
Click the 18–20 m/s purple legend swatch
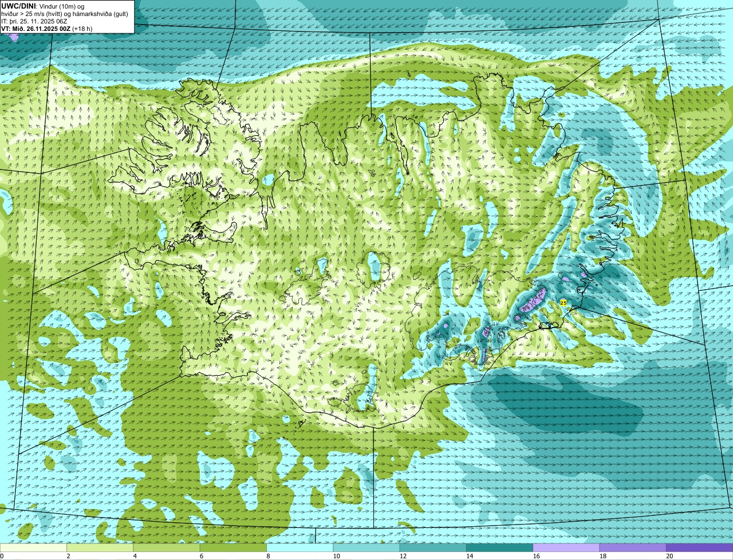coord(633,547)
